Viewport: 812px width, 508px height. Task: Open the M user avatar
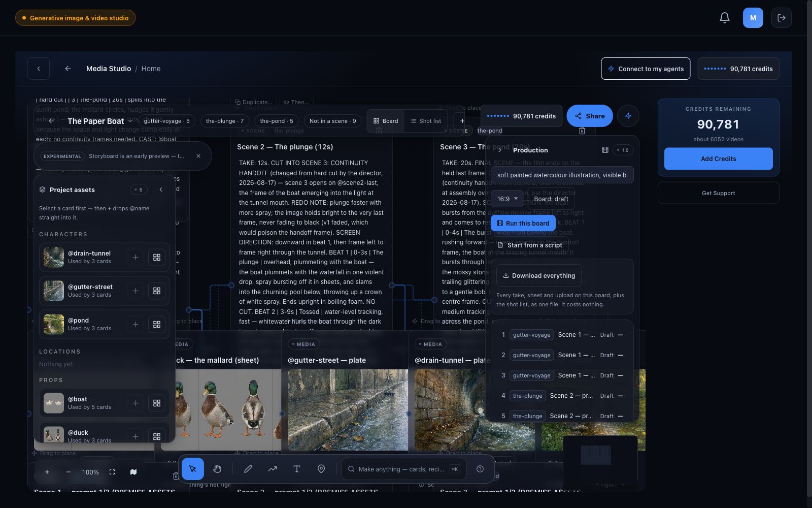tap(753, 18)
